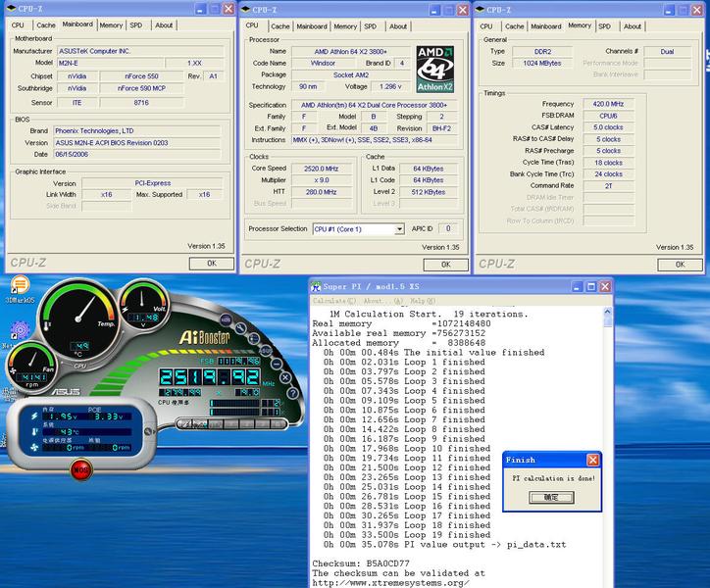Viewport: 710px width, 588px height.
Task: Click the AiBooster Volt gauge dial
Action: [143, 304]
